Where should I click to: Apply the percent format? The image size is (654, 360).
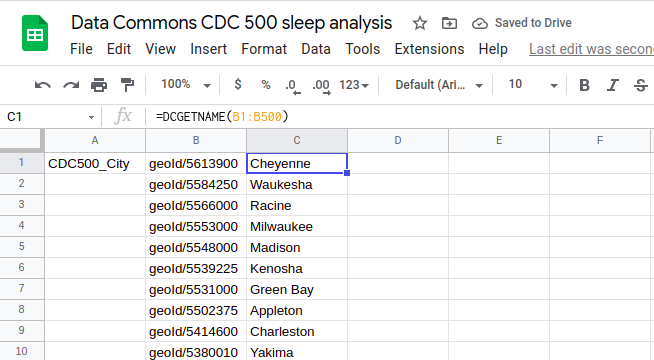[266, 85]
